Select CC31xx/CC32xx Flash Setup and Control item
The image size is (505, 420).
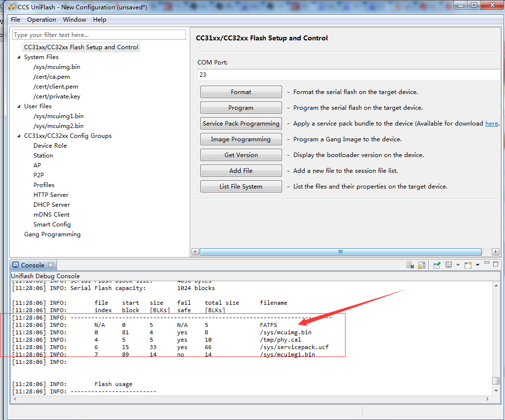click(81, 47)
